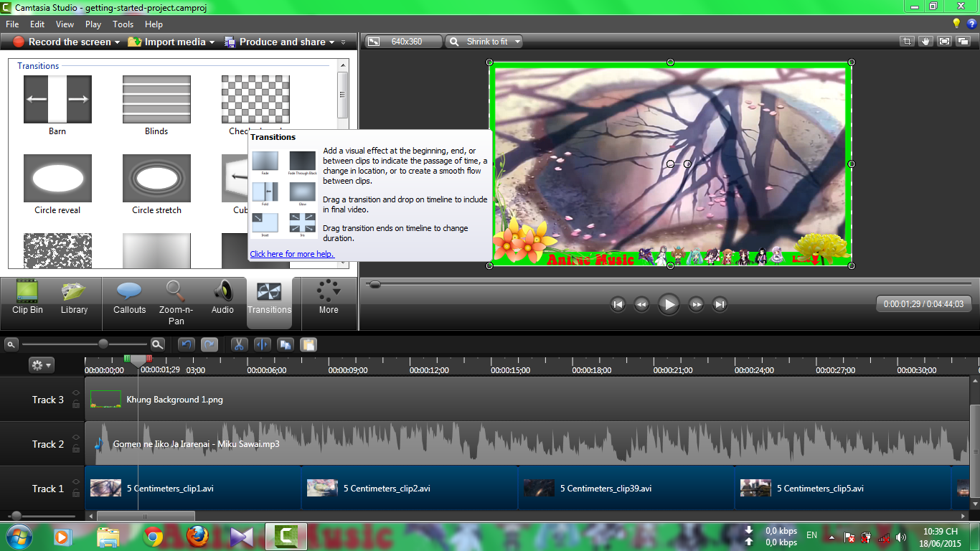This screenshot has width=980, height=551.
Task: Select the Barn transition thumbnail
Action: click(57, 99)
